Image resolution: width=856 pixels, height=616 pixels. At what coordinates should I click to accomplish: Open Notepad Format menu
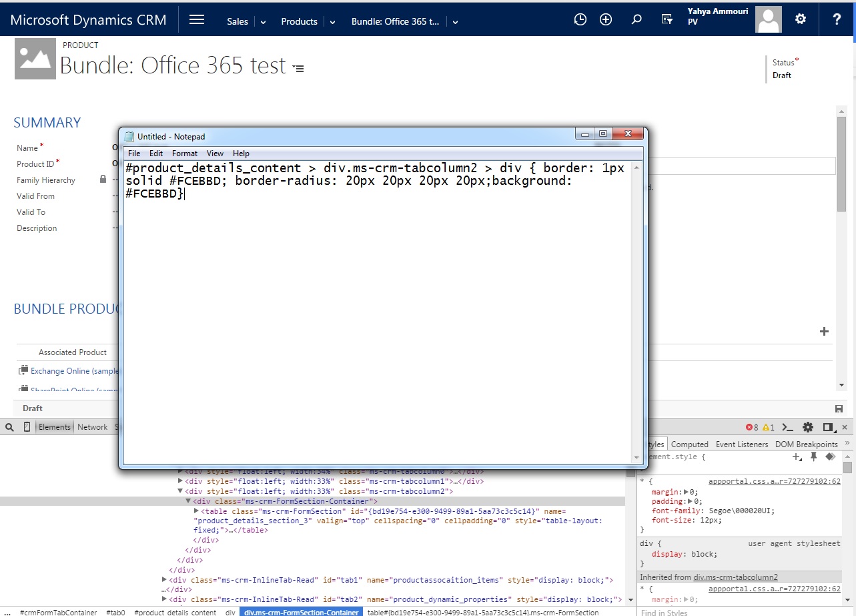point(185,153)
